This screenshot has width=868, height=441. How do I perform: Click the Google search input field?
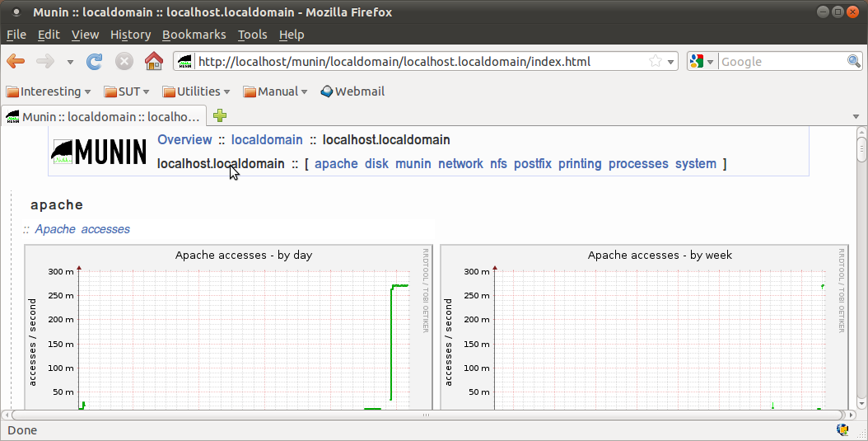point(782,62)
